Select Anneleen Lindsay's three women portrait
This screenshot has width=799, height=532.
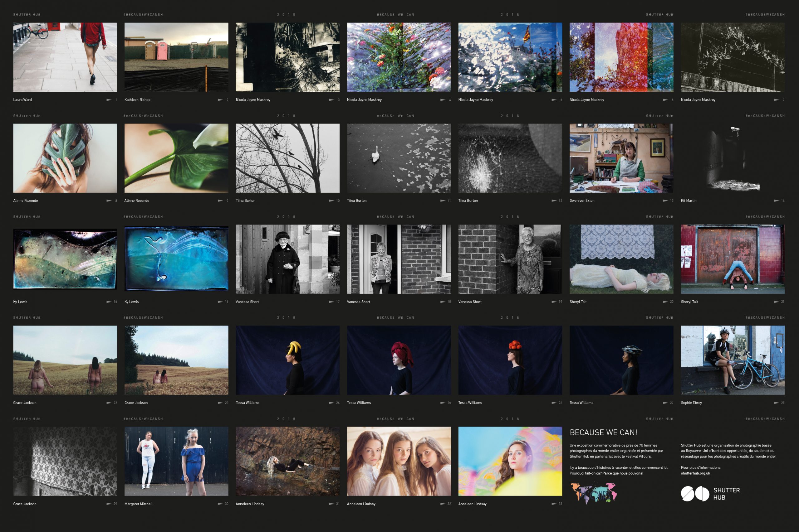coord(399,461)
